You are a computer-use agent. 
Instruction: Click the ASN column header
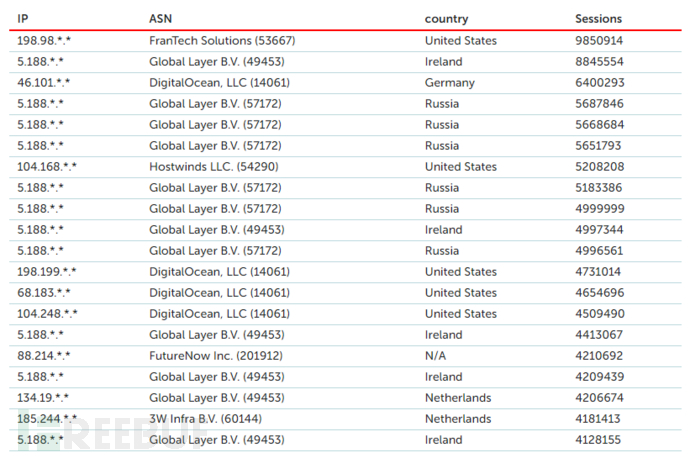(x=160, y=18)
